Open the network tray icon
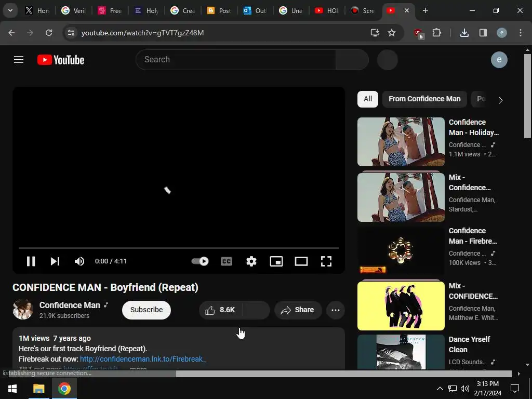 [453, 389]
